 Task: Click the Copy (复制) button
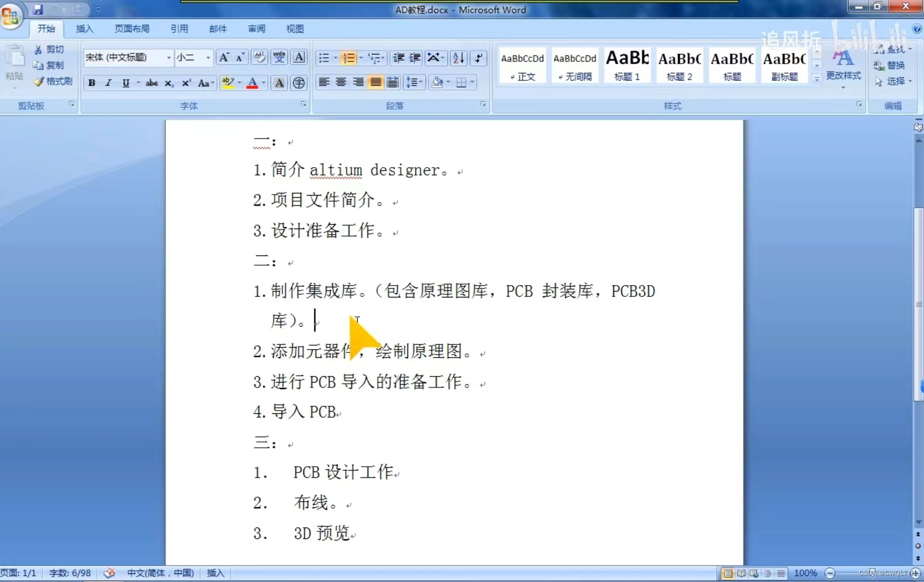[49, 65]
